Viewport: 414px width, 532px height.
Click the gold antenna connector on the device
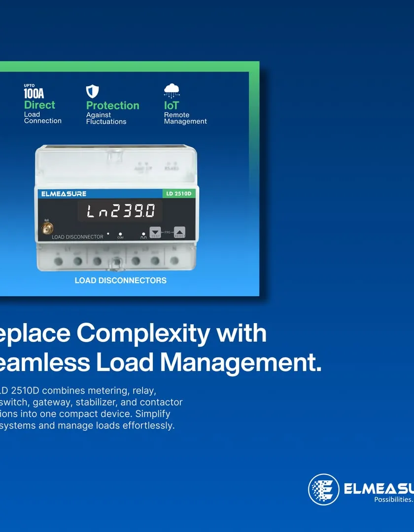(47, 228)
